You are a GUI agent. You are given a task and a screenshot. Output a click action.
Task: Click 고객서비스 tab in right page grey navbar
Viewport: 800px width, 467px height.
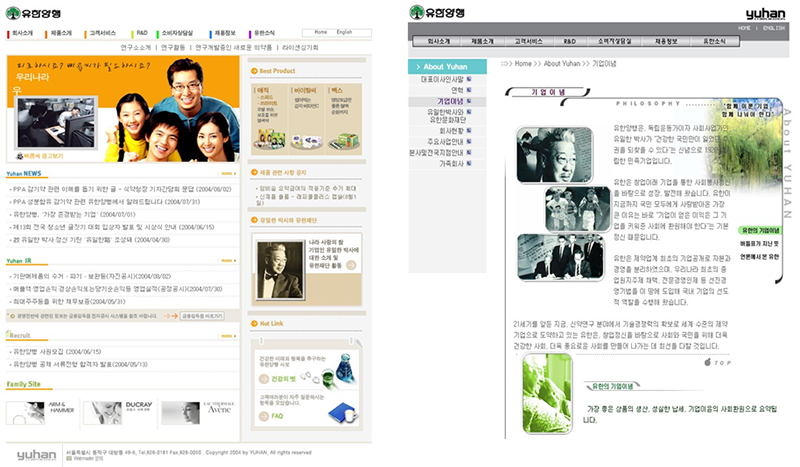tap(528, 41)
